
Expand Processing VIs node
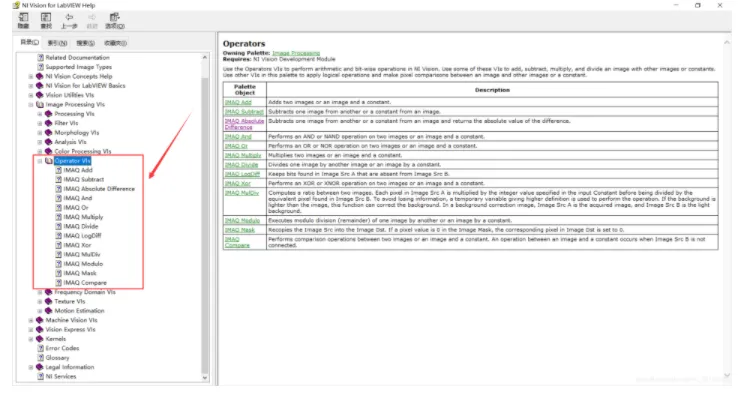coord(40,114)
